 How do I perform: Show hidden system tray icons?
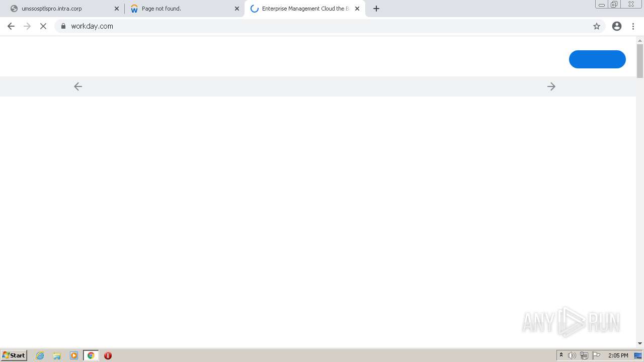[561, 355]
